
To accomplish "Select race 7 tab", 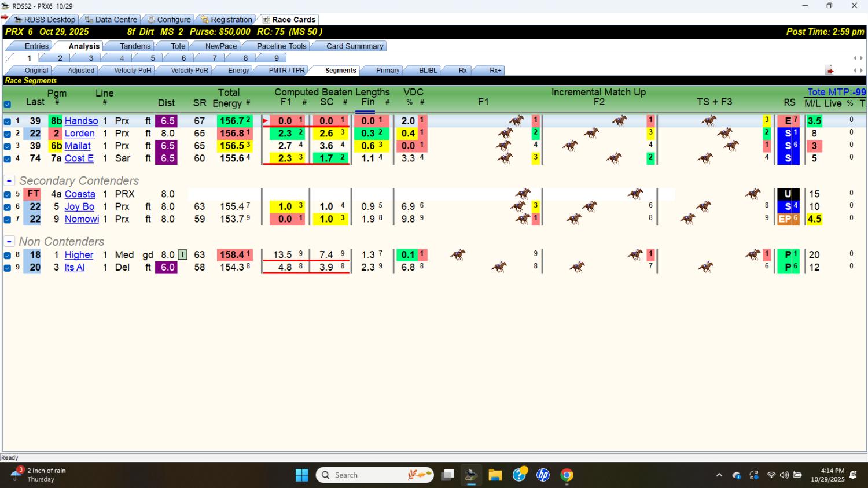I will pyautogui.click(x=215, y=58).
